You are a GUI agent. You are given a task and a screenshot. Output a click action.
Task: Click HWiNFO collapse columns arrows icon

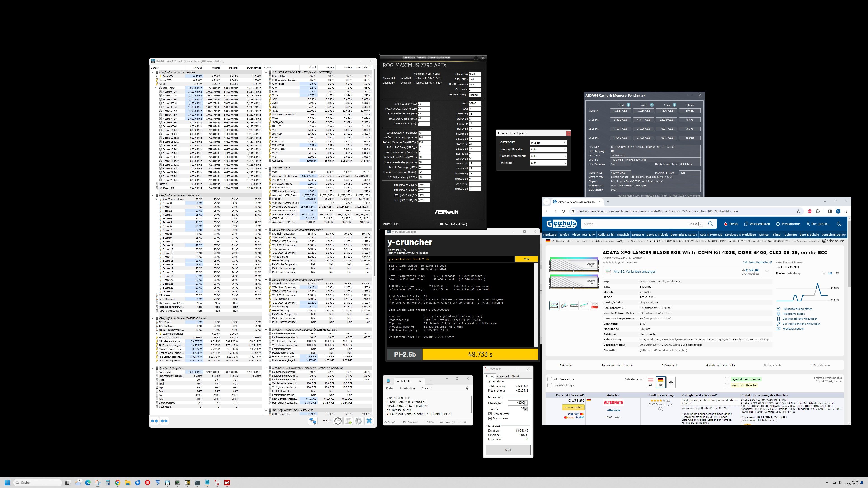164,421
